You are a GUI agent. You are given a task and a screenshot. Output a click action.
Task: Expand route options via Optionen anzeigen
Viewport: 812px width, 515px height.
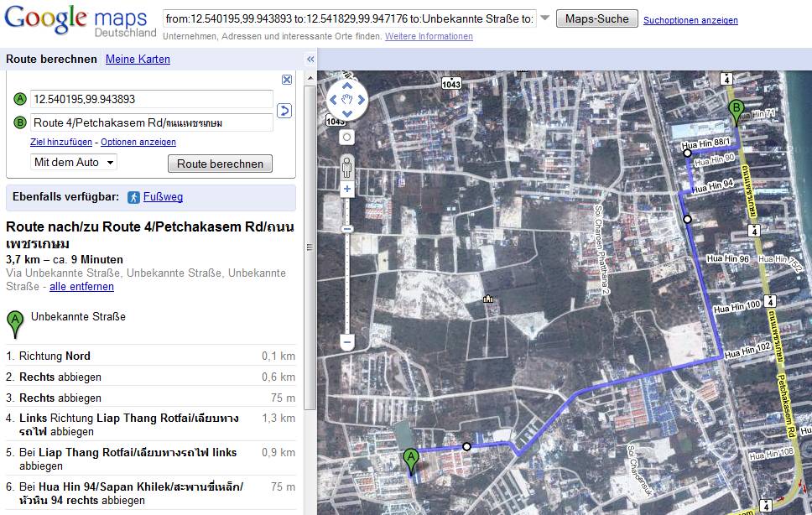pos(138,142)
